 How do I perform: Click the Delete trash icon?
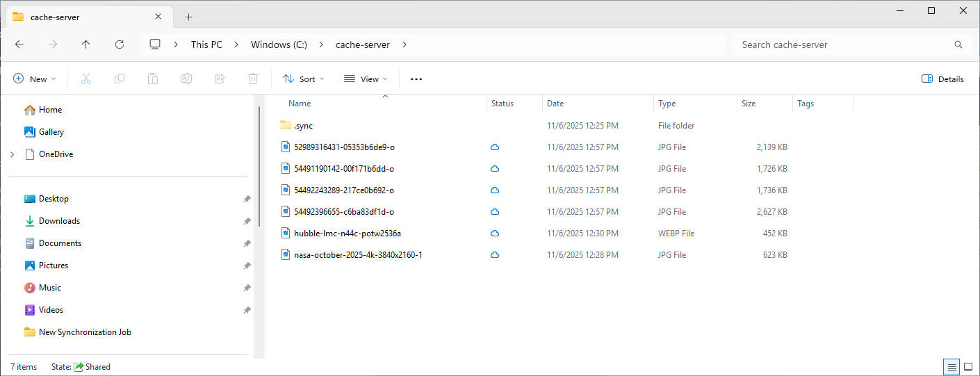(253, 79)
